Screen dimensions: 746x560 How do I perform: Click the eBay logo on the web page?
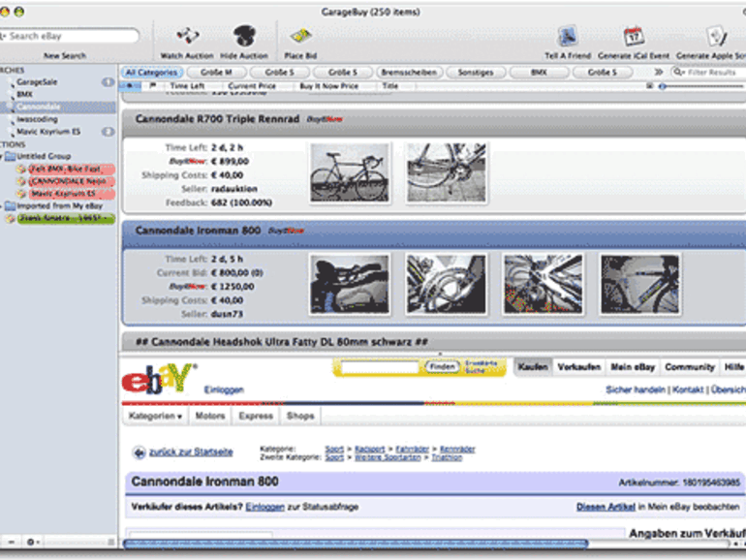(159, 379)
